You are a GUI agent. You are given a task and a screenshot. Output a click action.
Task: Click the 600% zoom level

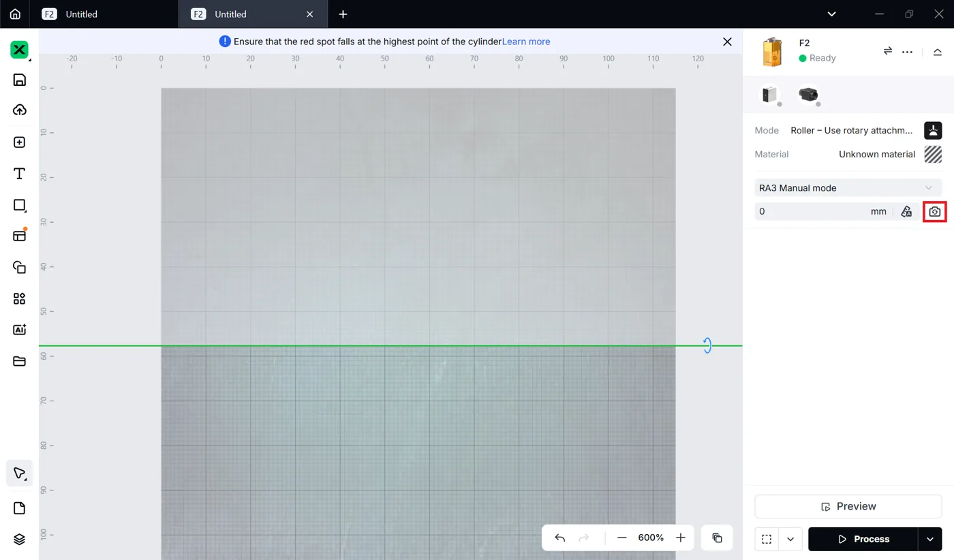click(x=651, y=538)
